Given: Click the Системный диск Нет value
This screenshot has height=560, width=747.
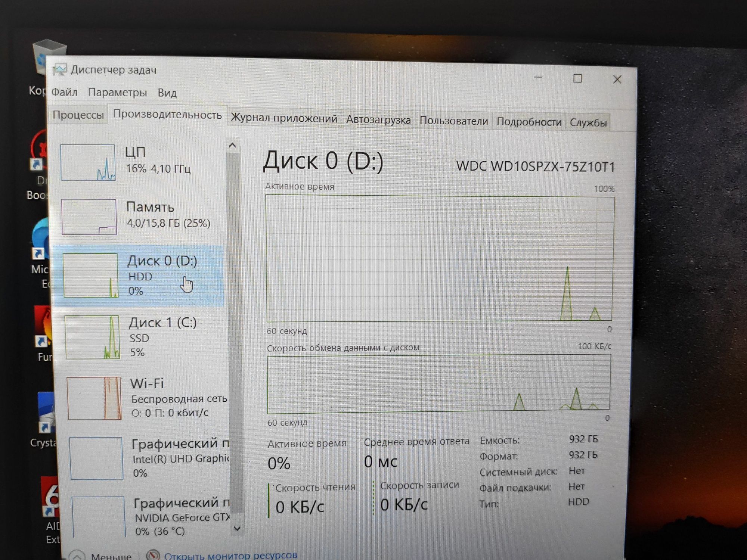Looking at the screenshot, I should pos(577,471).
